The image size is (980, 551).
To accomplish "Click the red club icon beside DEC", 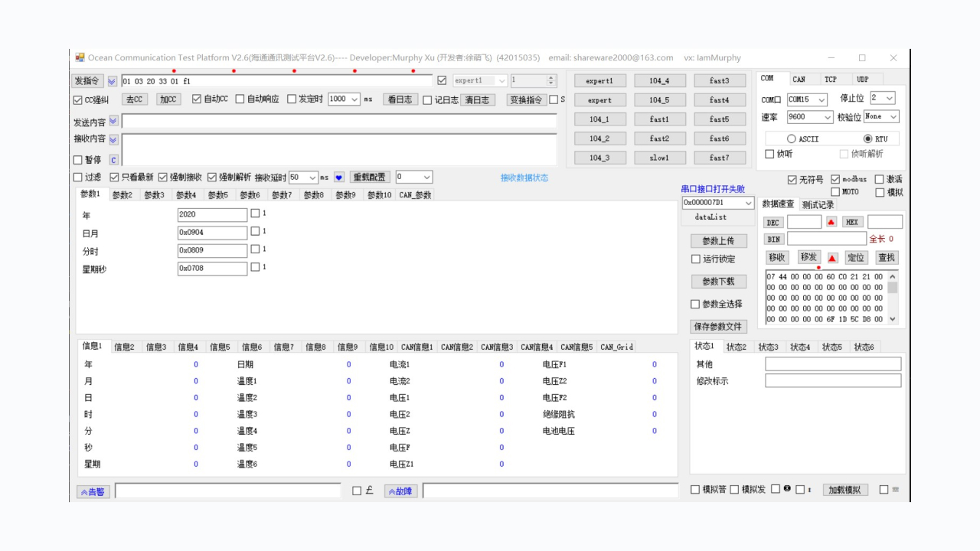I will (x=831, y=222).
